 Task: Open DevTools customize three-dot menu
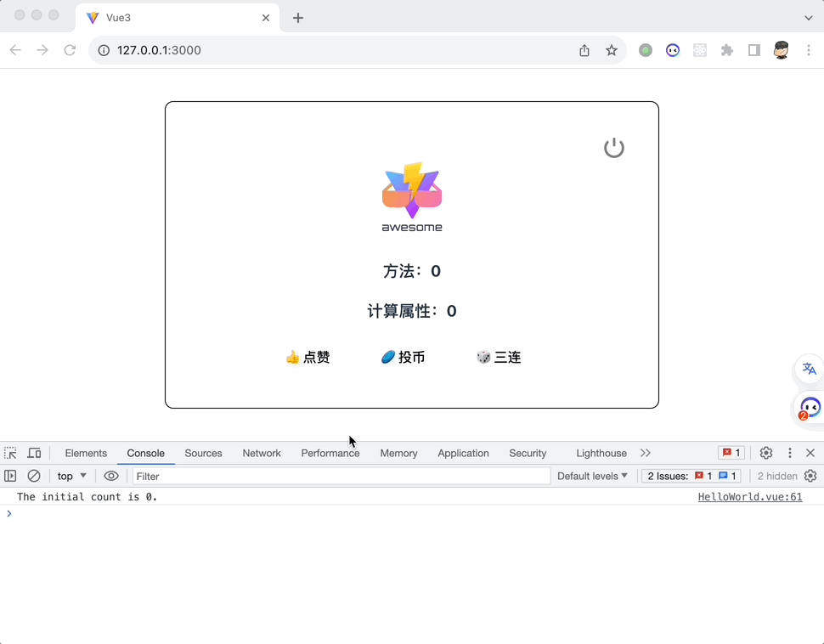[789, 453]
